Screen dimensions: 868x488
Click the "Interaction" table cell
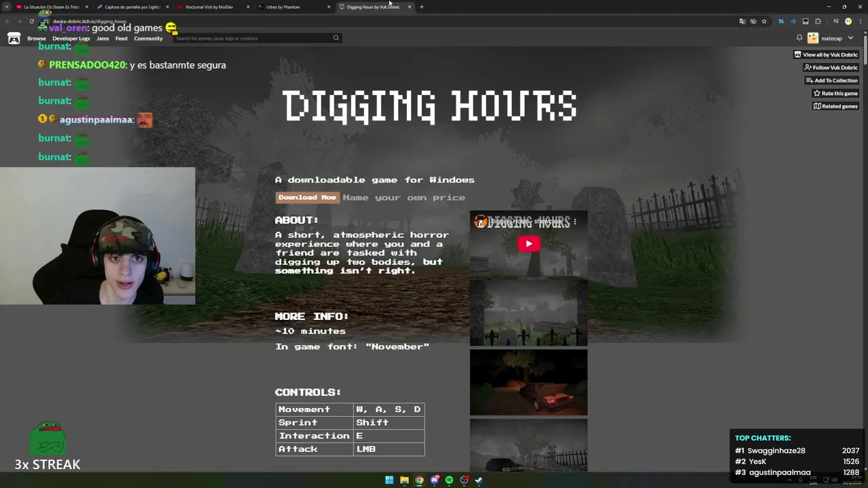point(315,436)
